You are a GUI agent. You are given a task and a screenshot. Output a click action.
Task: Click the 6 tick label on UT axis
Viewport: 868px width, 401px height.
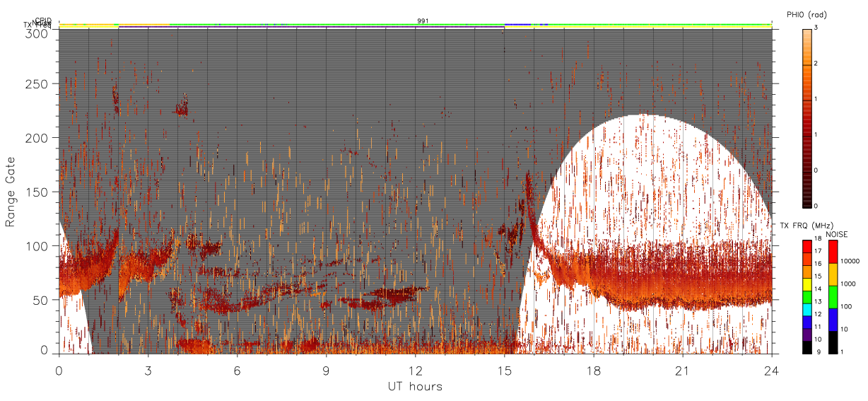(237, 371)
